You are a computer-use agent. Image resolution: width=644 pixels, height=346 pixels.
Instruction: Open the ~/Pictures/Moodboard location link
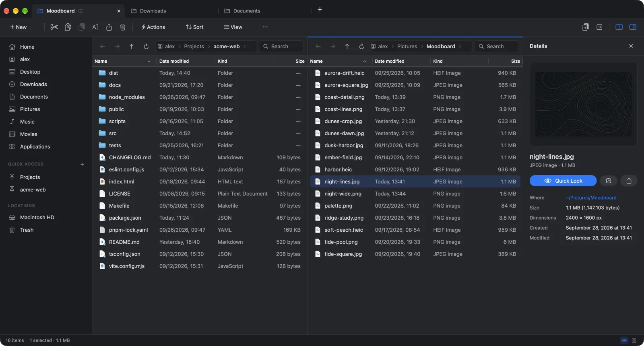click(x=591, y=198)
